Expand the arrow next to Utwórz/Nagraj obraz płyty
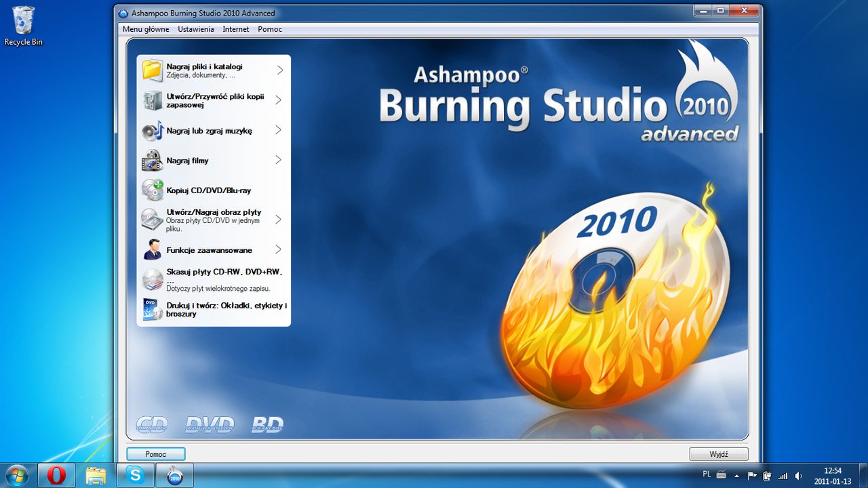 tap(279, 220)
